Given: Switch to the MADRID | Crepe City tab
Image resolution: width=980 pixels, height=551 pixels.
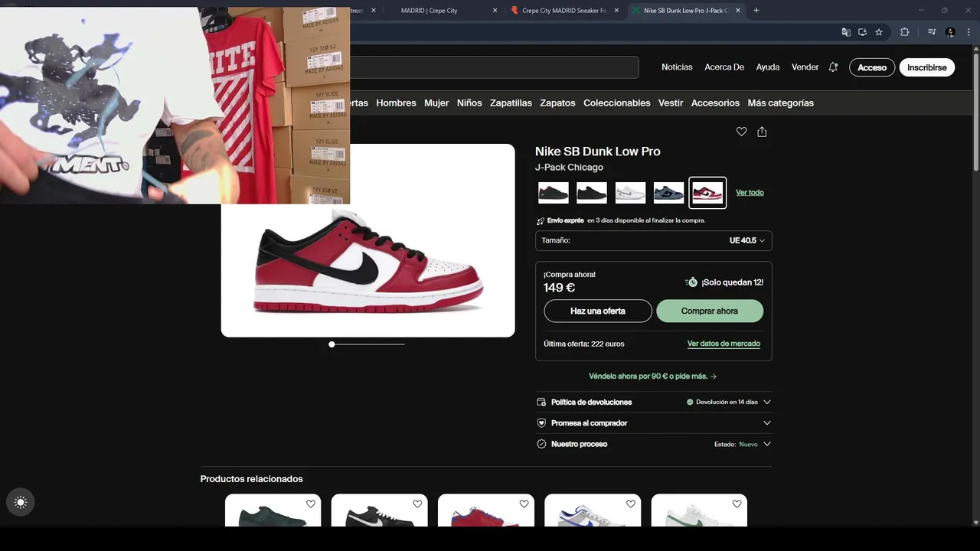Looking at the screenshot, I should coord(442,11).
